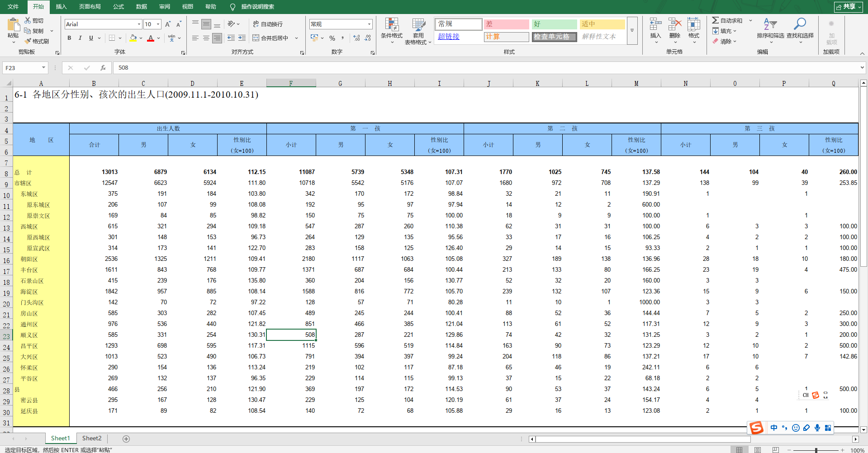Click the Find and Select (查找和选择) icon
This screenshot has width=868, height=453.
(800, 24)
